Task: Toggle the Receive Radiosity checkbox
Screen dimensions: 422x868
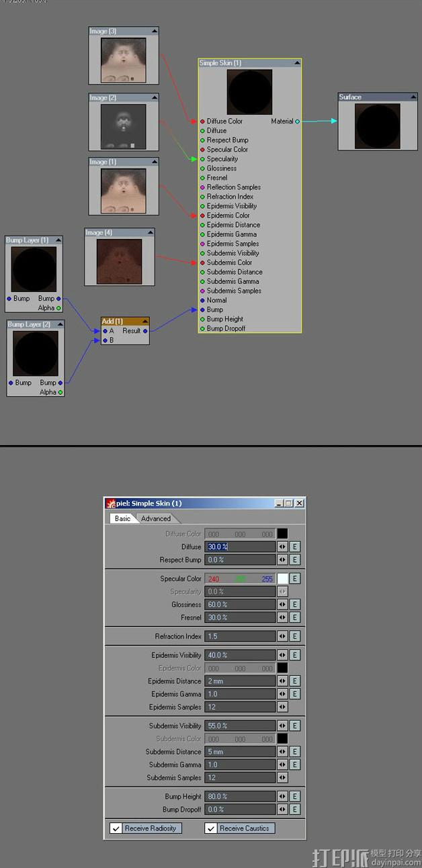Action: [116, 828]
